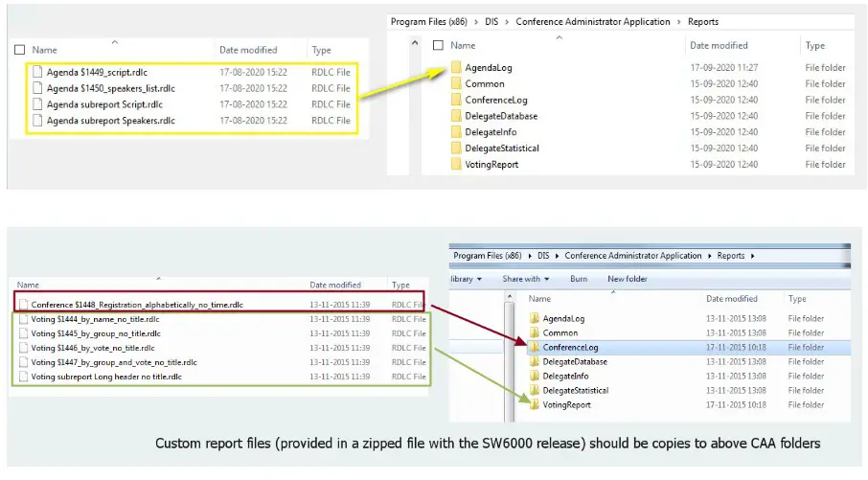This screenshot has width=868, height=480.
Task: Tick the select-all checkbox in upper Reports window
Action: coord(438,45)
